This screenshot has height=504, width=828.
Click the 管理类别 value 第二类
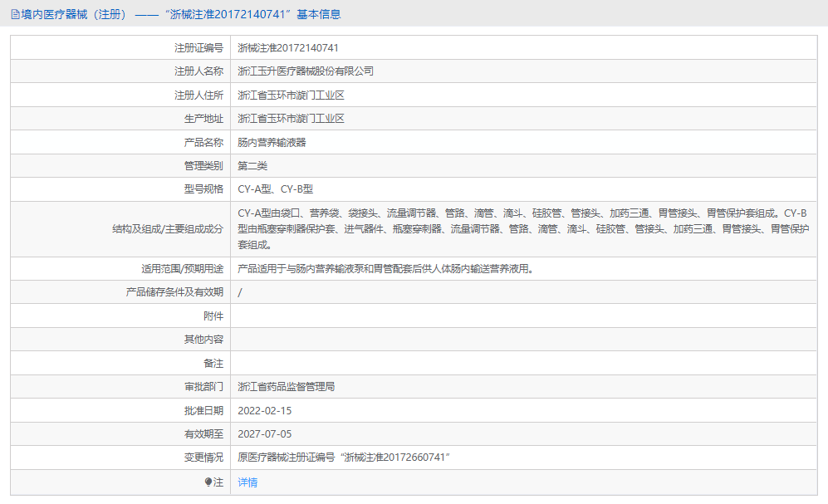[x=253, y=165]
